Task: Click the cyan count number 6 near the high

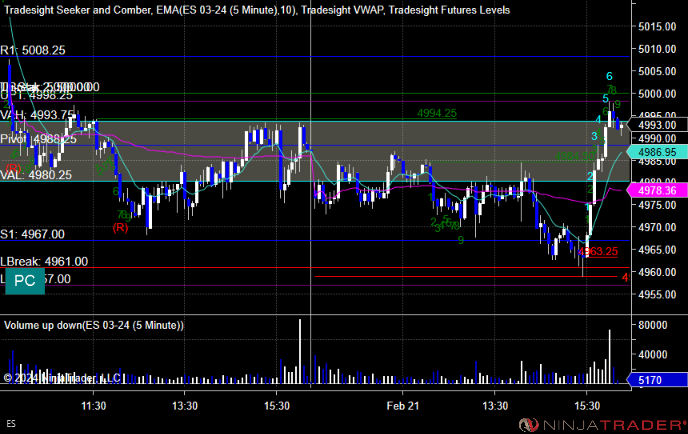Action: (x=609, y=76)
